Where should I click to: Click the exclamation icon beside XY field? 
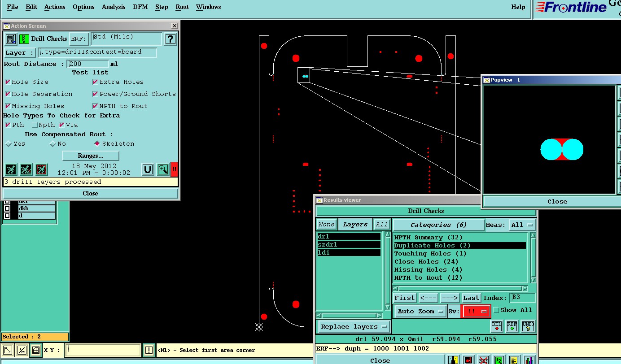tap(149, 350)
